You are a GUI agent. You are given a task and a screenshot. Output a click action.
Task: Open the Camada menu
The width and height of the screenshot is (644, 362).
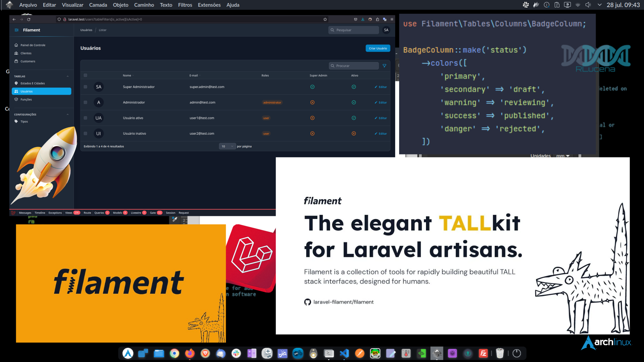[x=98, y=5]
